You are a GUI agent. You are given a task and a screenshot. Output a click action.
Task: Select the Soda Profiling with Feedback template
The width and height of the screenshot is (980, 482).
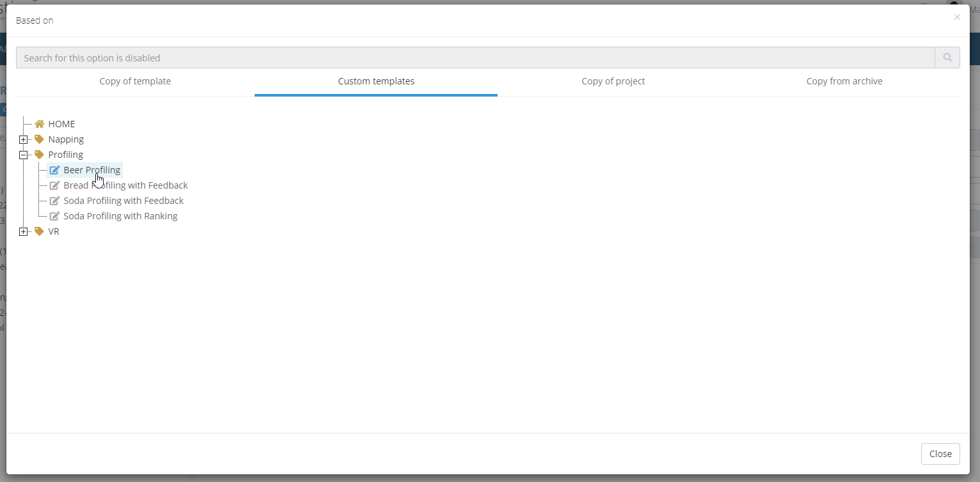[123, 200]
